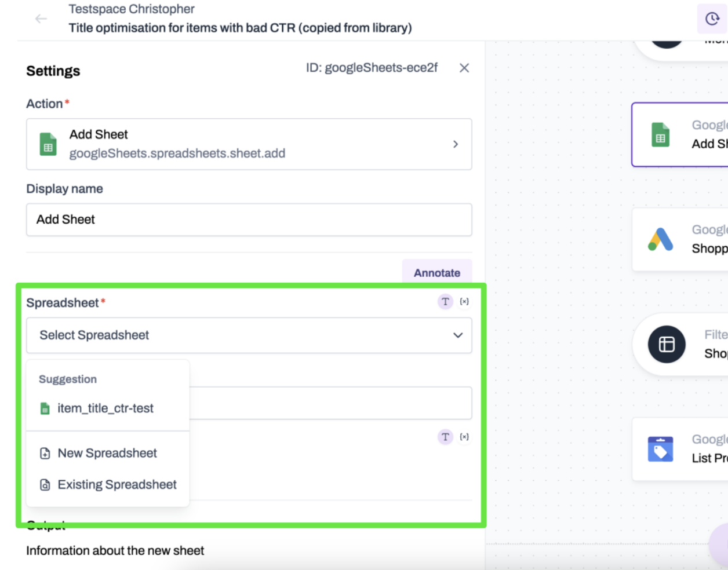The height and width of the screenshot is (570, 728).
Task: Close the Settings panel
Action: pos(464,68)
